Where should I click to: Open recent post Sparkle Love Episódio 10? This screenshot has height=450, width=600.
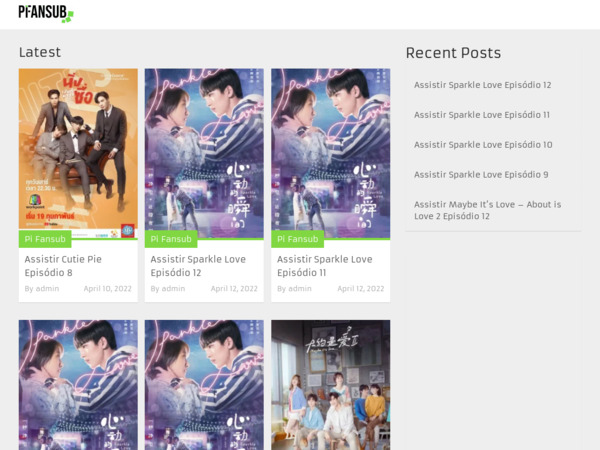[483, 145]
